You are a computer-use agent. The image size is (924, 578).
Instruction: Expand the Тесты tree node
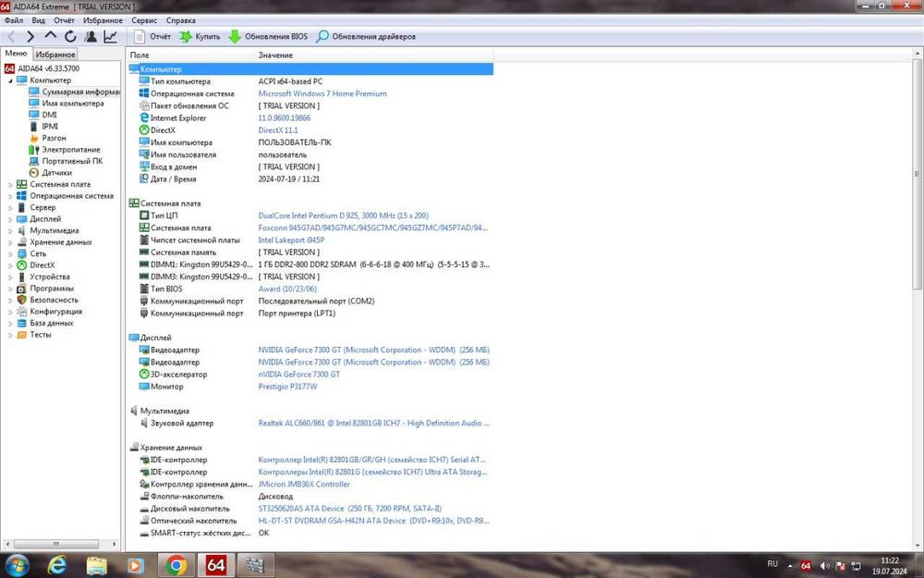tap(10, 335)
